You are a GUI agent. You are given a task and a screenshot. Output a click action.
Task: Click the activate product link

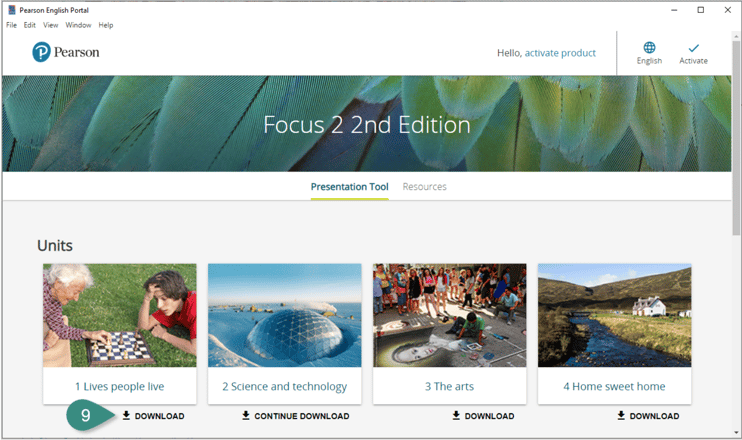pos(560,53)
